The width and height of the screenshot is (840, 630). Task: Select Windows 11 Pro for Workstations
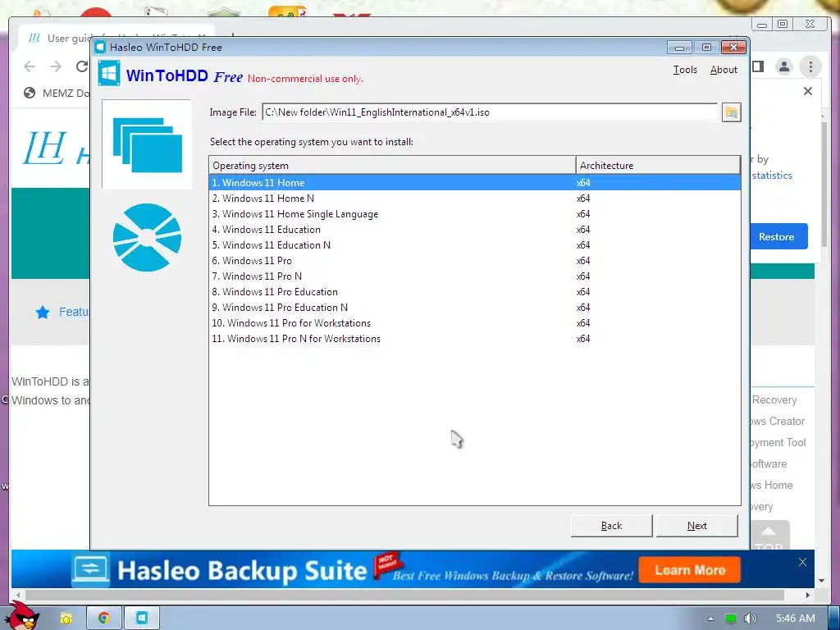click(x=475, y=323)
